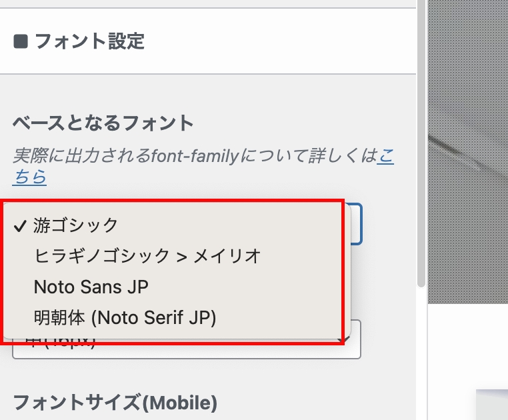Click the gray patterned preview image

467,147
